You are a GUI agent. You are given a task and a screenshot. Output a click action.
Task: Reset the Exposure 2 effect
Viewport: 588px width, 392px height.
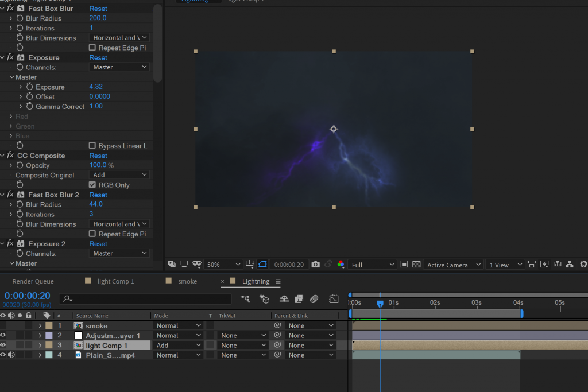click(x=98, y=243)
